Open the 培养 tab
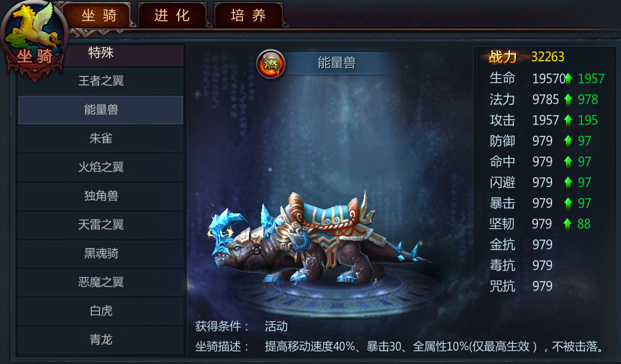This screenshot has width=621, height=364. point(248,15)
